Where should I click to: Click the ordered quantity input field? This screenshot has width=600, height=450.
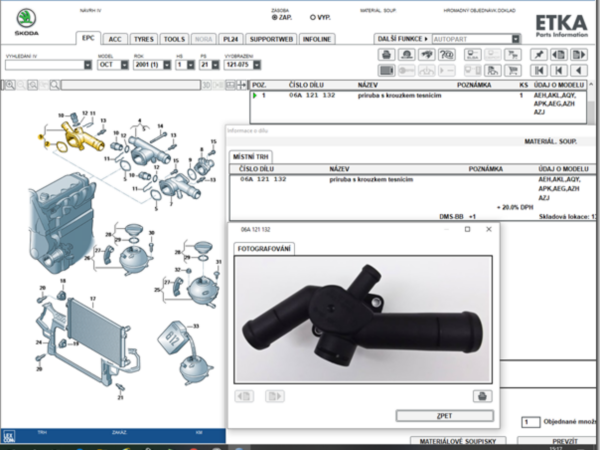[x=530, y=423]
